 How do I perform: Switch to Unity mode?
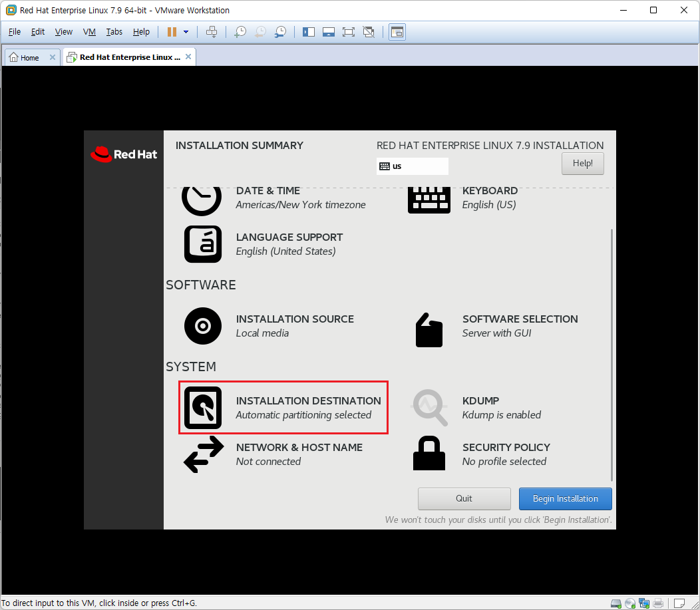pos(369,32)
